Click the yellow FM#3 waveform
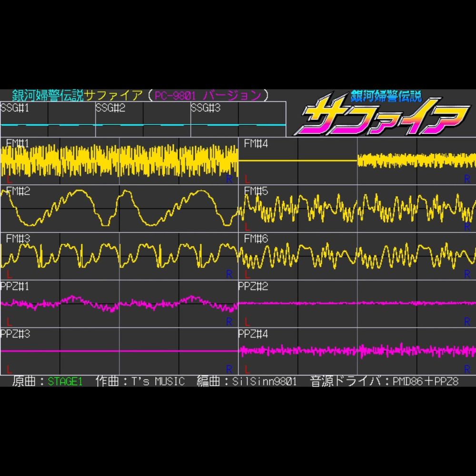This screenshot has width=476, height=476. pos(119,255)
